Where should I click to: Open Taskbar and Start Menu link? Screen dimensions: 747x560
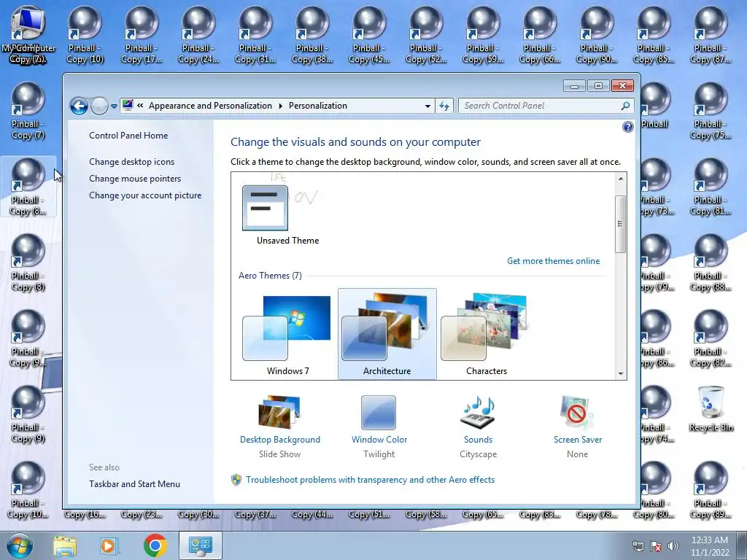point(134,484)
